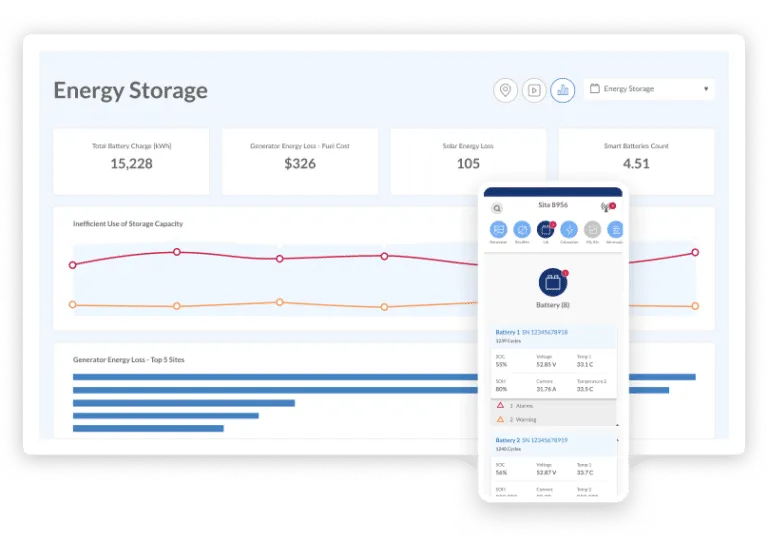
Task: Tap the dark blue battery chip icon
Action: [545, 229]
